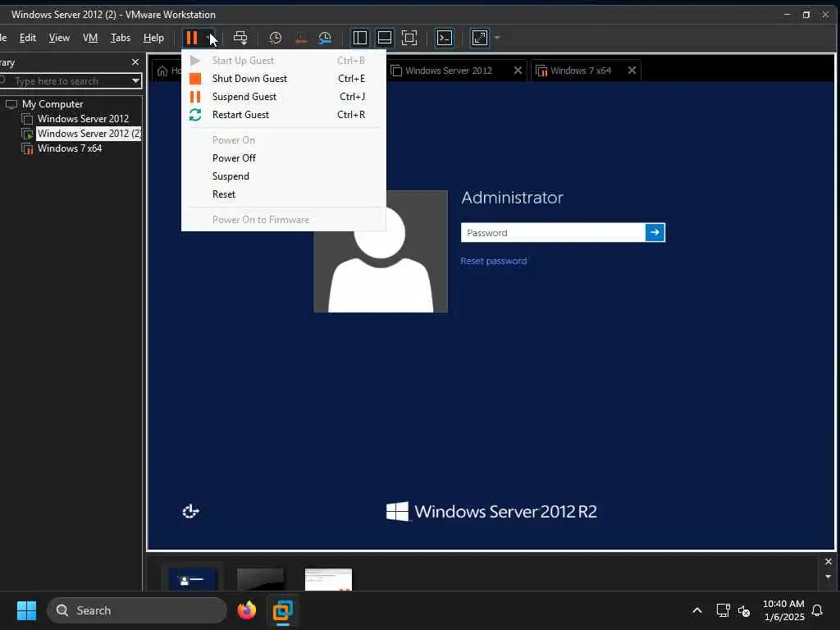Open the View menu
Screen dimensions: 840x630
pos(59,38)
